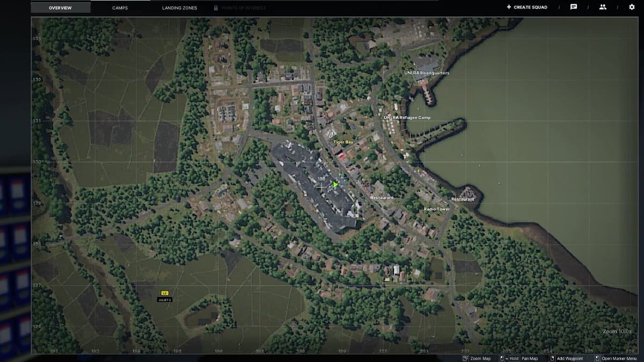Open the squad members icon

tap(602, 7)
